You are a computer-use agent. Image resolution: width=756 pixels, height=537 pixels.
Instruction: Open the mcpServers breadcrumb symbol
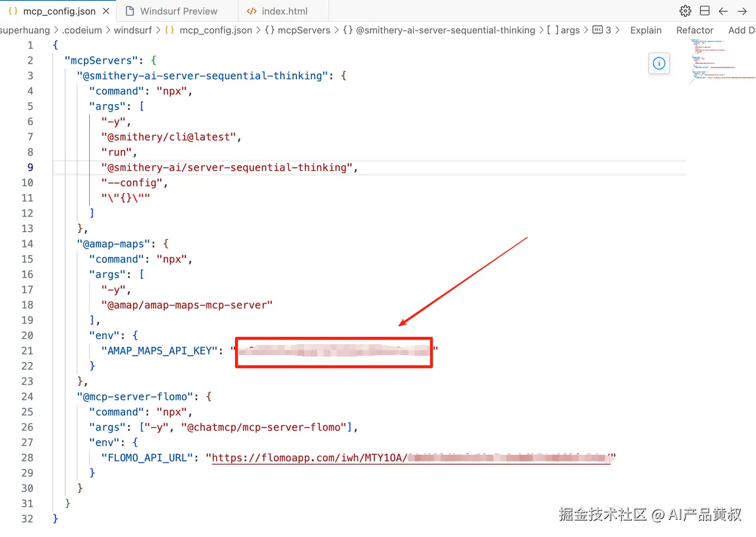(298, 30)
